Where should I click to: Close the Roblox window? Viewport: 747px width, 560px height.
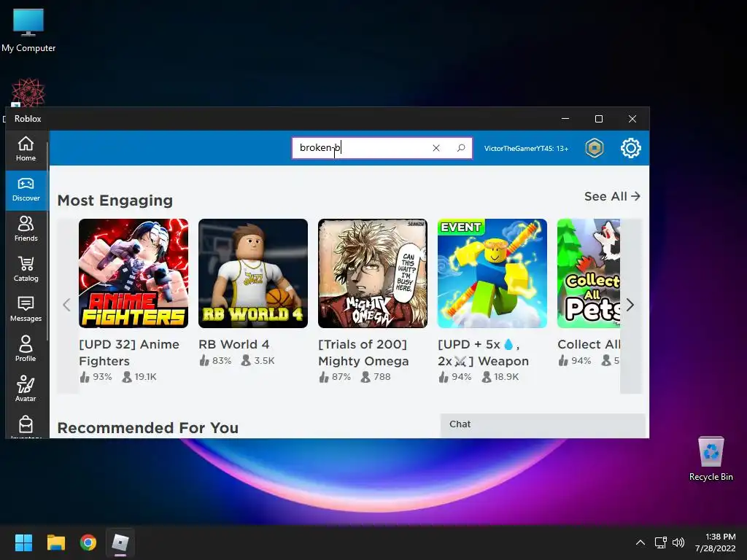pos(632,119)
